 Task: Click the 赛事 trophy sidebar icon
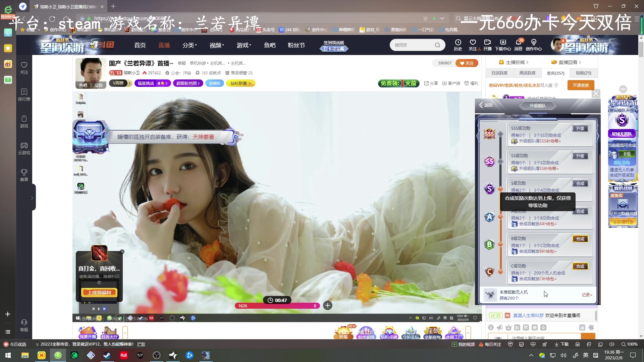pyautogui.click(x=24, y=173)
